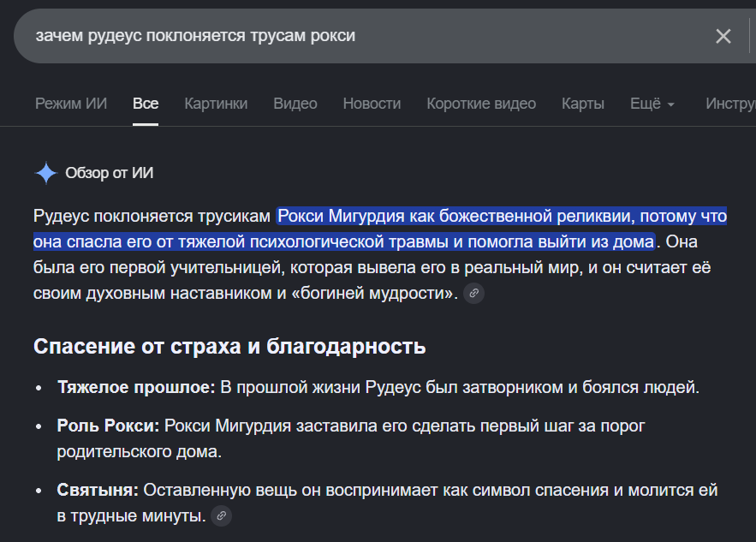Select the Все tab
The width and height of the screenshot is (756, 542).
tap(146, 104)
